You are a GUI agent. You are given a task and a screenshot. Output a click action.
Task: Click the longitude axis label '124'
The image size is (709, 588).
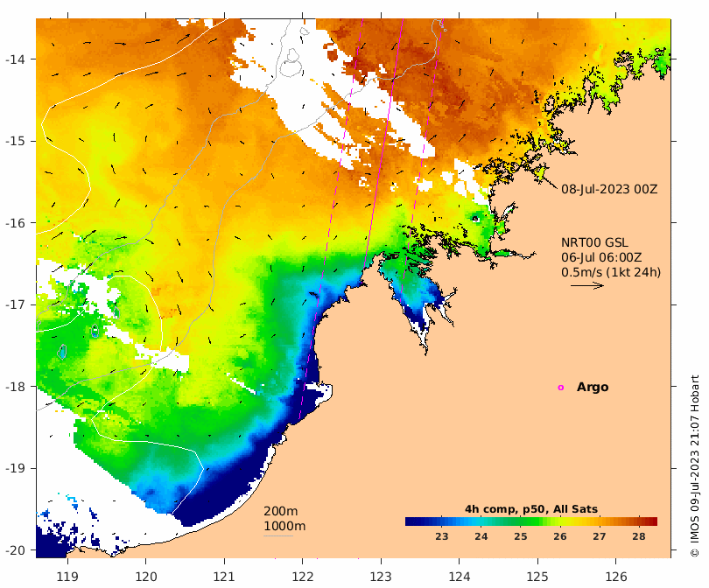[460, 577]
